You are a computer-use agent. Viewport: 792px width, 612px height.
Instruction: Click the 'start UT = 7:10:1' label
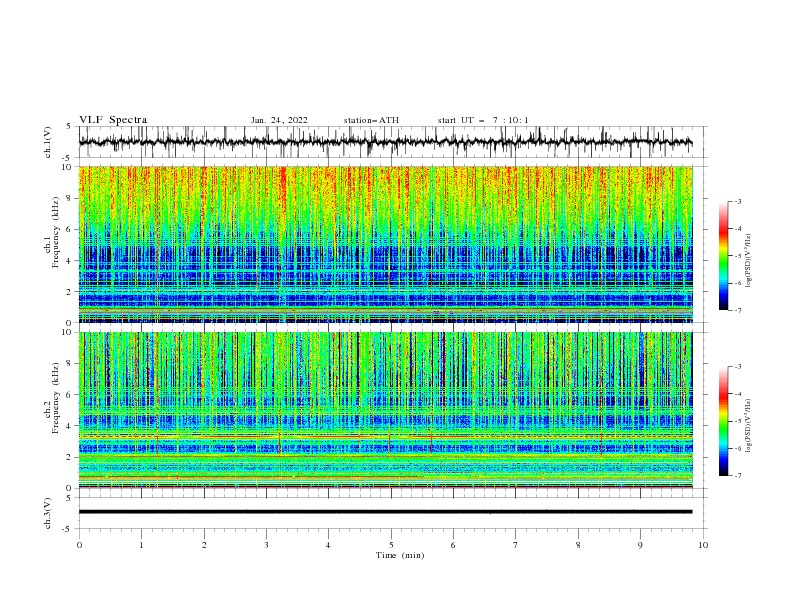pyautogui.click(x=483, y=120)
